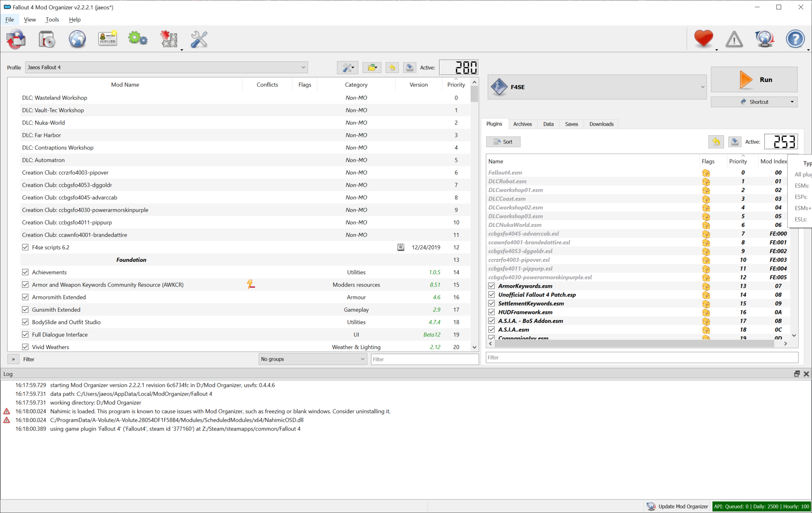Switch to the Saves tab
Viewport: 812px width, 513px height.
tap(571, 124)
